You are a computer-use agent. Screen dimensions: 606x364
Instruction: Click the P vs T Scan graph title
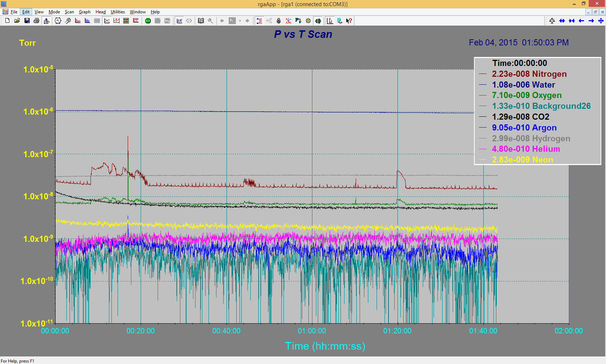pyautogui.click(x=303, y=34)
